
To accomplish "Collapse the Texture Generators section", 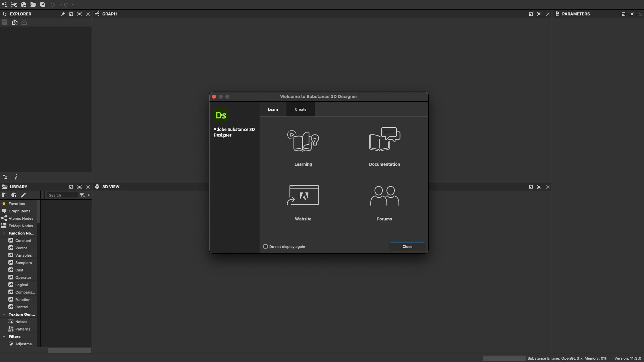I will coord(4,314).
